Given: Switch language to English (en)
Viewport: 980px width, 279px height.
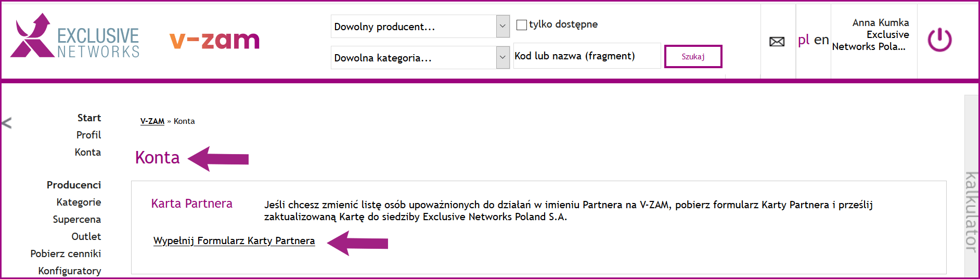Looking at the screenshot, I should pyautogui.click(x=821, y=40).
